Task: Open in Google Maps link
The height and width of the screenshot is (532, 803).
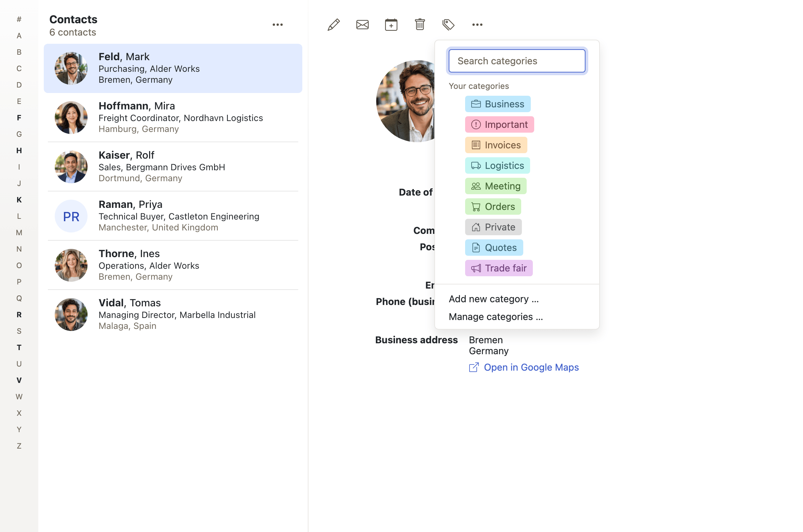Action: click(x=524, y=368)
